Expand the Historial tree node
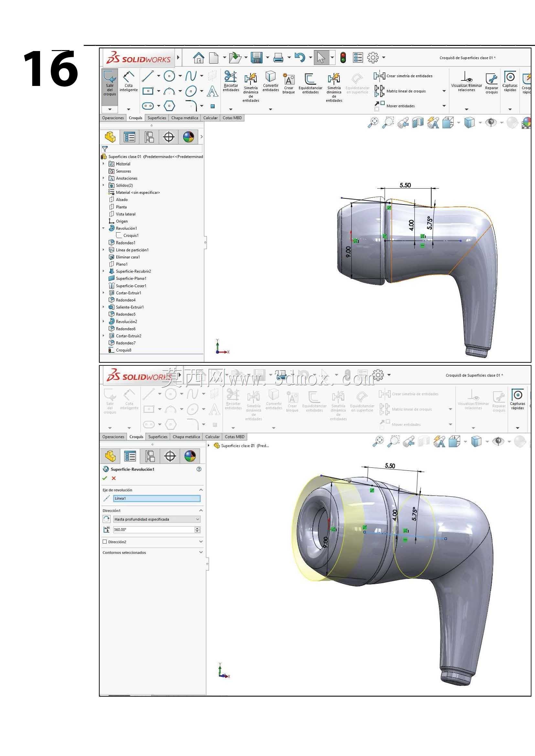535x756 pixels. [x=103, y=164]
